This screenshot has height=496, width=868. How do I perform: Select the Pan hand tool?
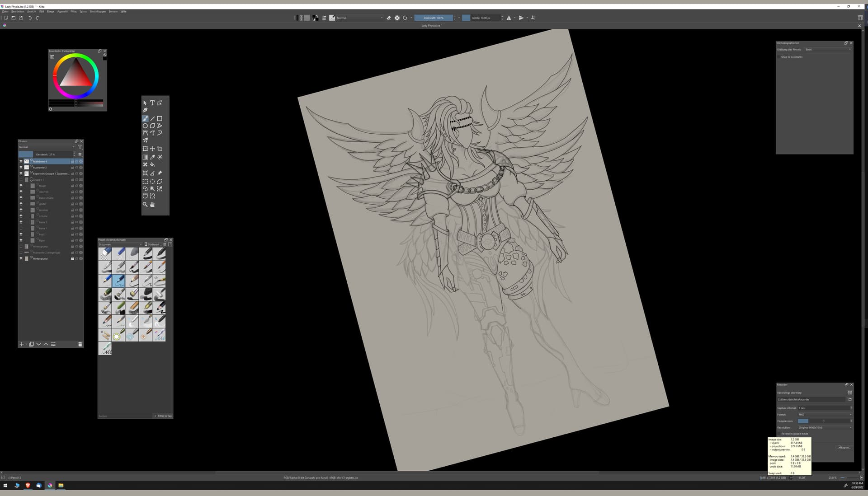pos(152,205)
